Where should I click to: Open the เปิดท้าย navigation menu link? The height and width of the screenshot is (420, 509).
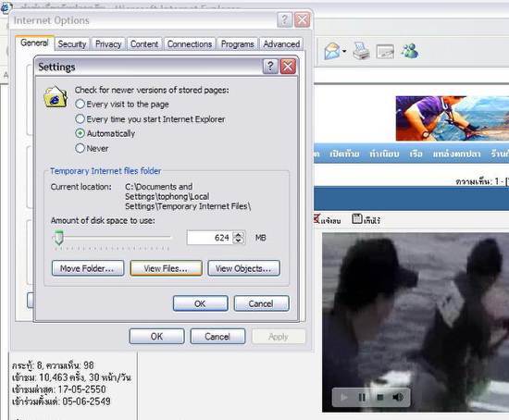pyautogui.click(x=344, y=154)
